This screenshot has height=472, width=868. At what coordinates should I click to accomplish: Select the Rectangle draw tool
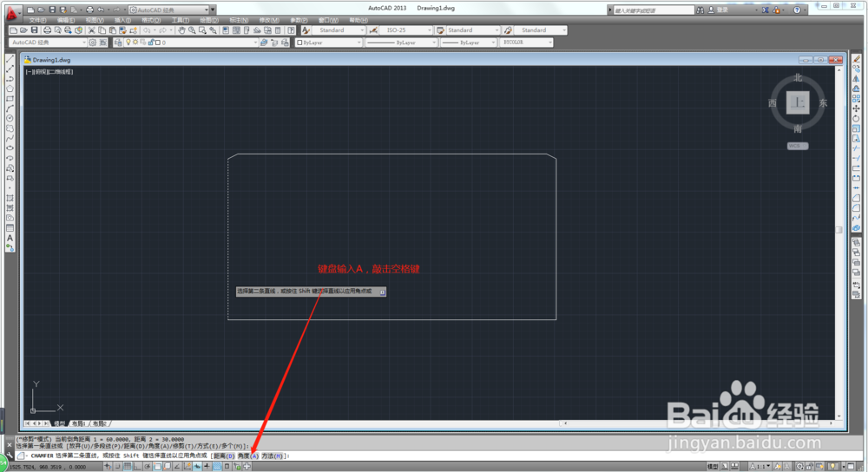click(x=10, y=99)
